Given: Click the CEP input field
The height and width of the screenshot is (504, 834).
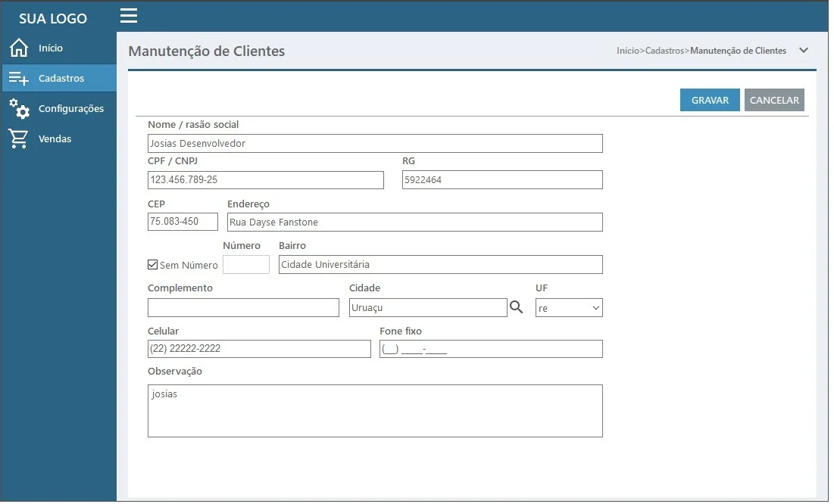Looking at the screenshot, I should click(x=183, y=222).
